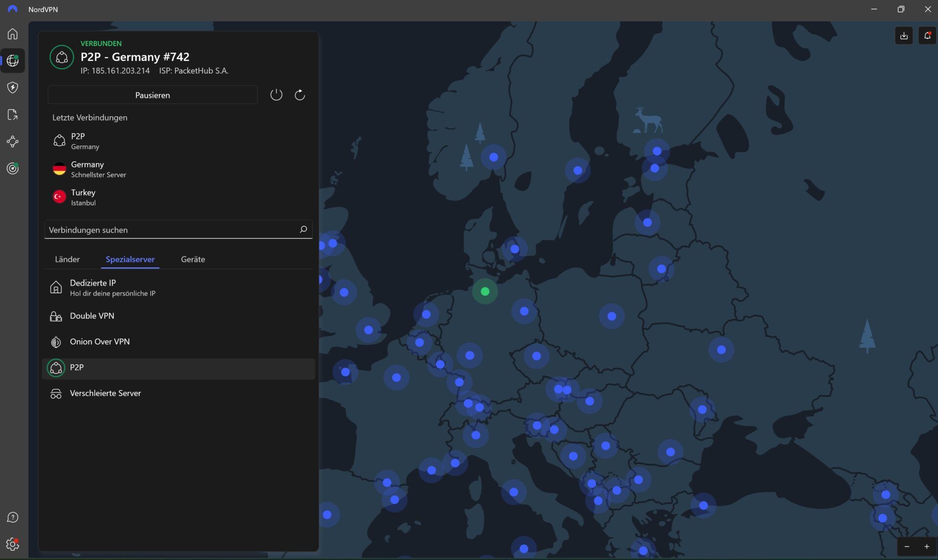Connect to Turkey Istanbul recent connection
Image resolution: width=938 pixels, height=560 pixels.
pyautogui.click(x=178, y=197)
